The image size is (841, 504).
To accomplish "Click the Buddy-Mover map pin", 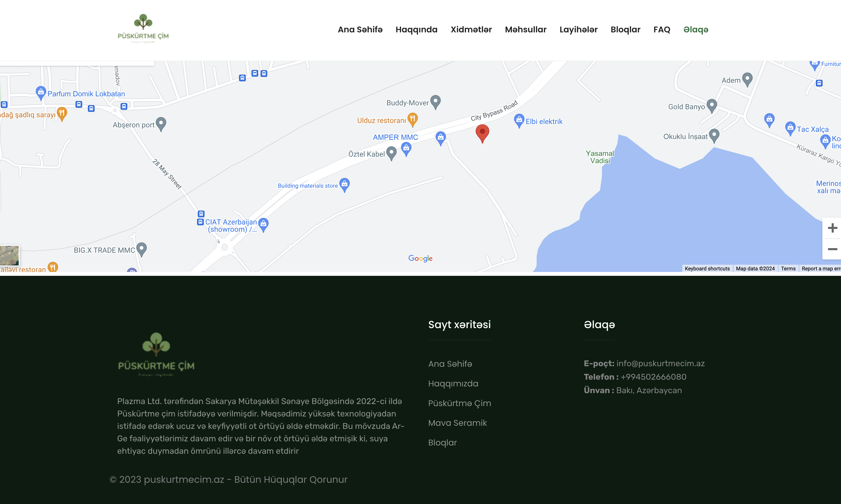I will click(x=435, y=102).
